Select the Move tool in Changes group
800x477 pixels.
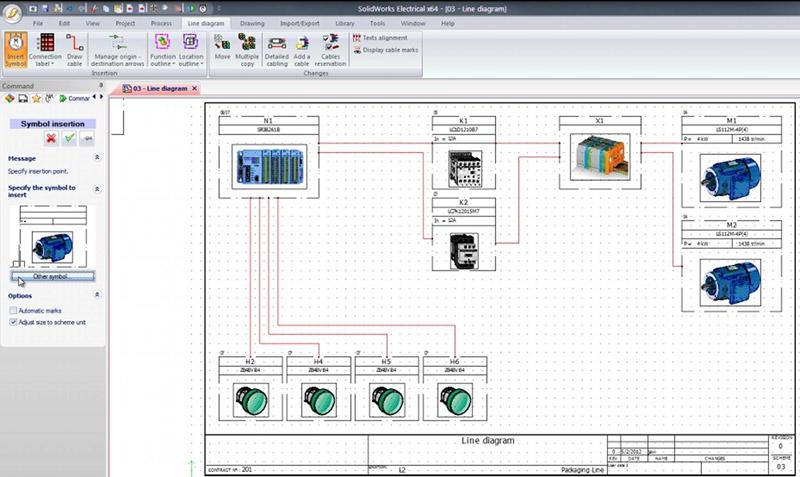(222, 47)
